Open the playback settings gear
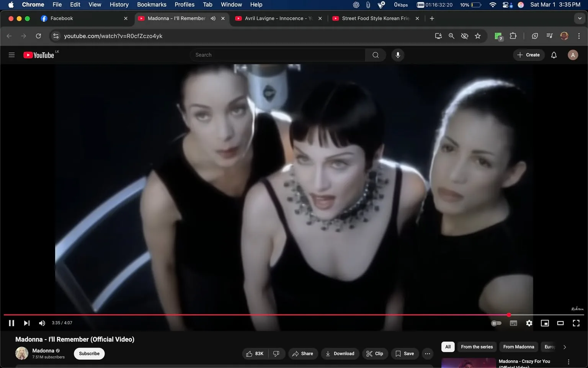 [529, 323]
